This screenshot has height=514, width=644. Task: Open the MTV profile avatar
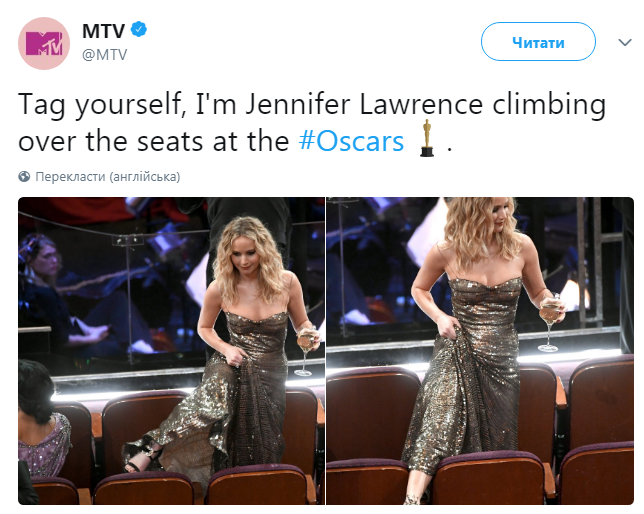(44, 43)
